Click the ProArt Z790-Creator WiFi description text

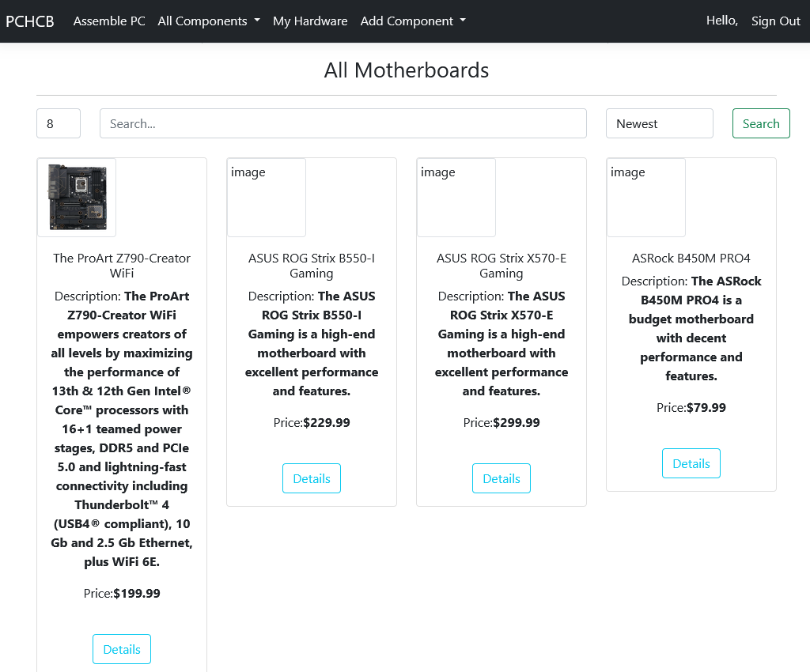coord(122,429)
